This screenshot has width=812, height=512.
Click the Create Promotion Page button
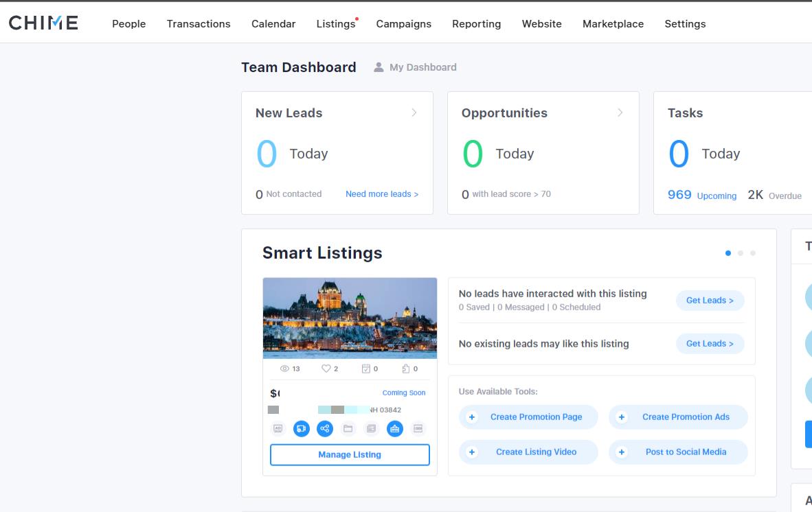pyautogui.click(x=528, y=417)
